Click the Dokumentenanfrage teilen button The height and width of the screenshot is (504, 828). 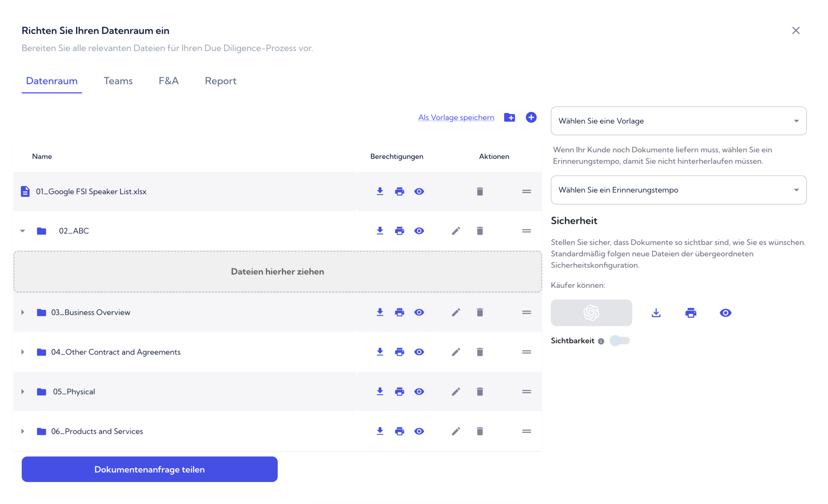[149, 469]
